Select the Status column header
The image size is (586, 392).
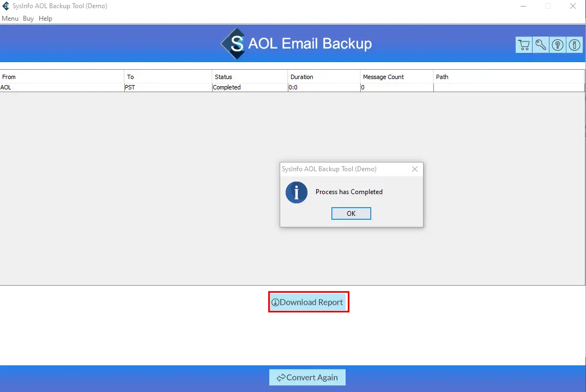(x=250, y=77)
